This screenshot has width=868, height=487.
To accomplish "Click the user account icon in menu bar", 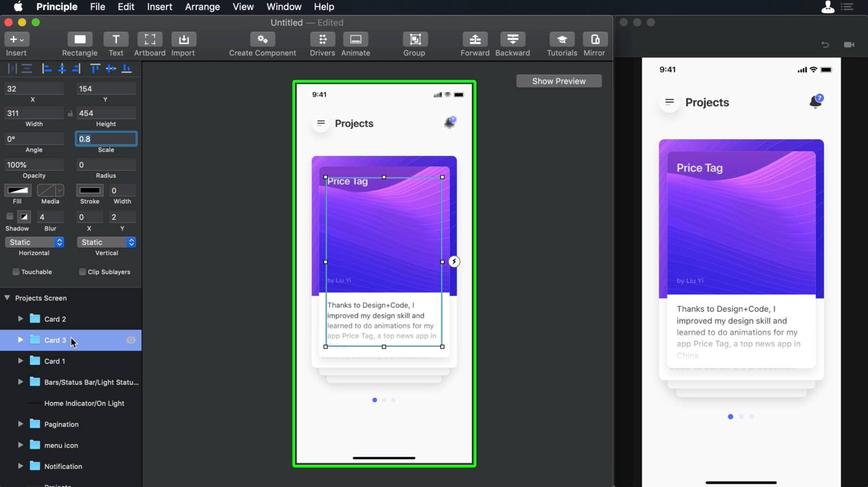I will pyautogui.click(x=828, y=7).
